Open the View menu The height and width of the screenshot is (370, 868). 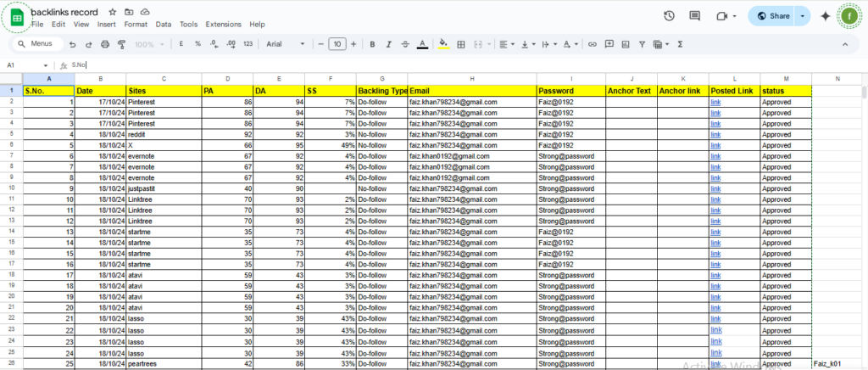81,25
